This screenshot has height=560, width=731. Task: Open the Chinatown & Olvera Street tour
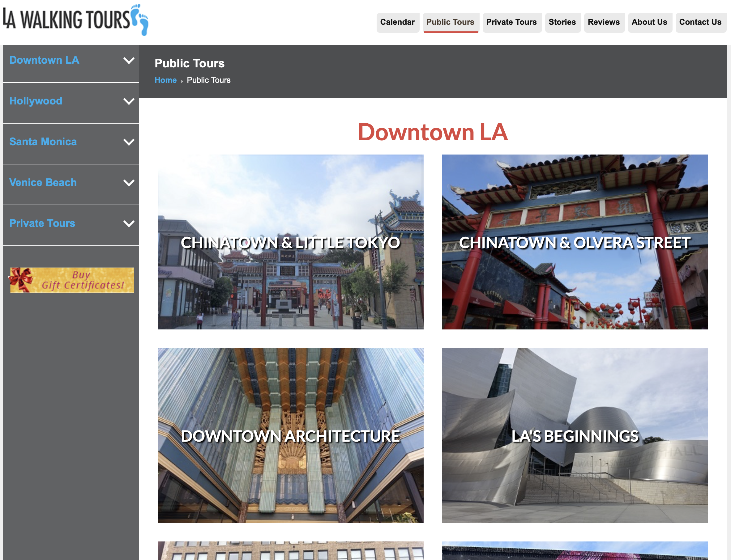[x=575, y=242]
